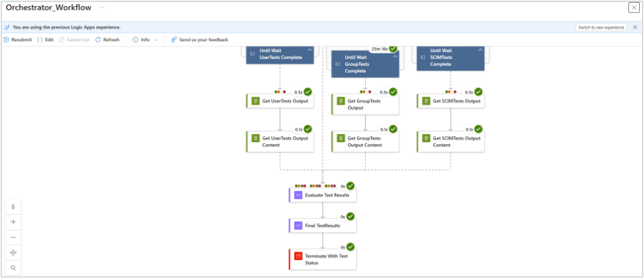Click Terminate With Test Status label
This screenshot has width=644, height=279.
click(x=326, y=259)
